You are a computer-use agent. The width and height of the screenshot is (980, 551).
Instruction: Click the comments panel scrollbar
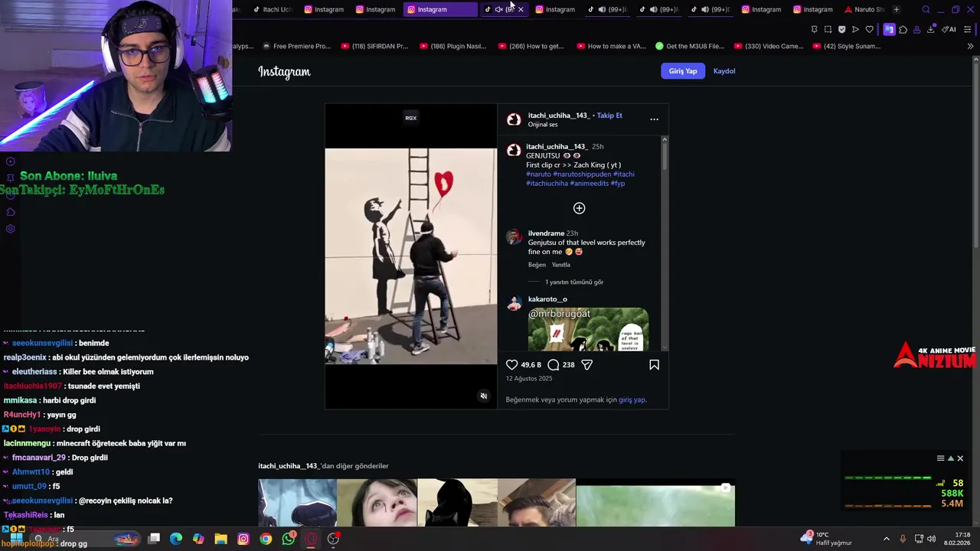(x=665, y=155)
